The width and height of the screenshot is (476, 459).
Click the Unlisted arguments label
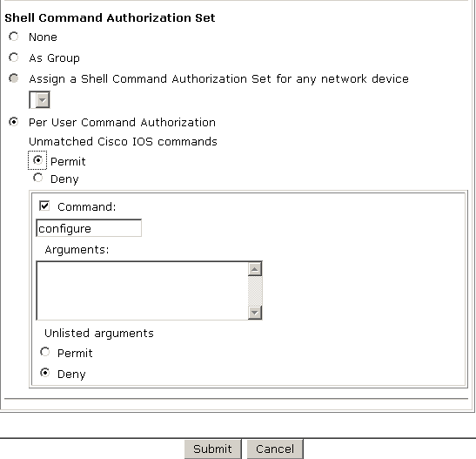click(99, 334)
